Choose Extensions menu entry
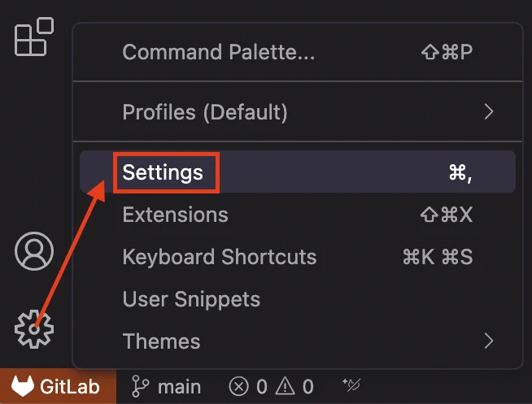The image size is (532, 404). (175, 215)
